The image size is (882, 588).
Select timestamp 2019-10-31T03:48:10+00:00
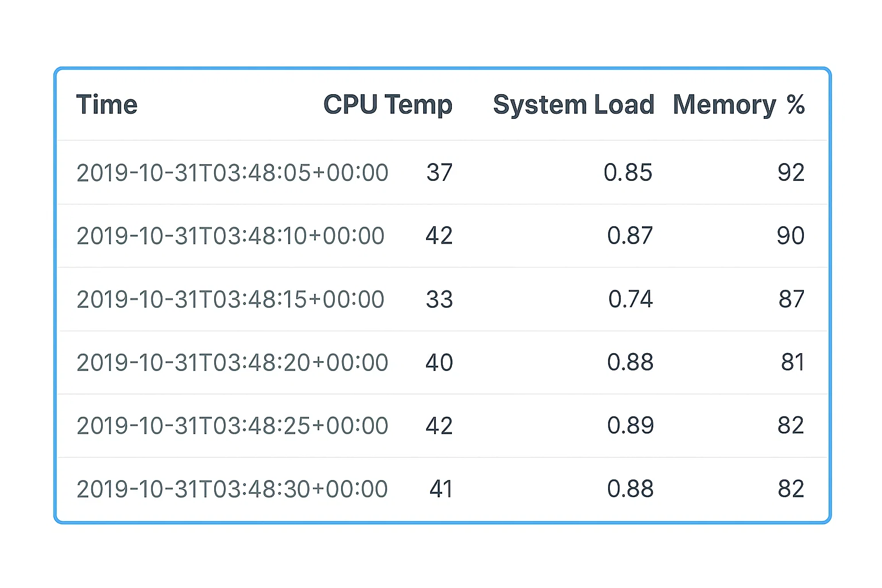click(x=230, y=236)
